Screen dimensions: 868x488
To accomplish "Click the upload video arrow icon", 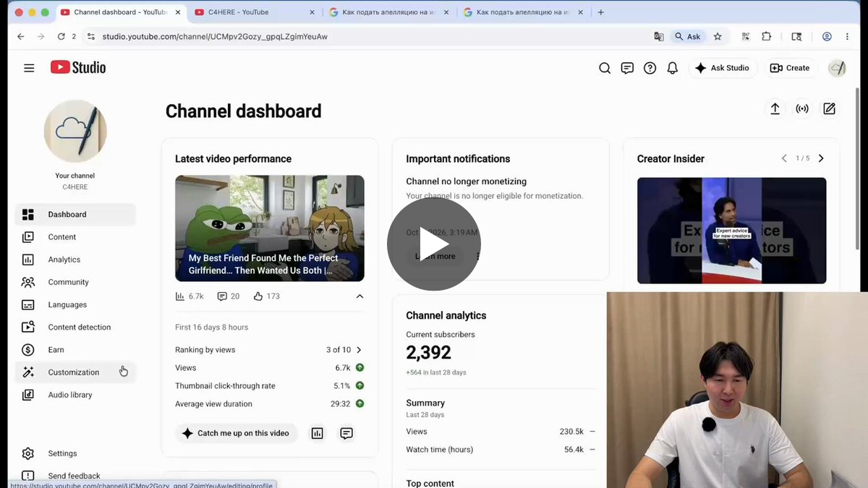I will (x=775, y=108).
